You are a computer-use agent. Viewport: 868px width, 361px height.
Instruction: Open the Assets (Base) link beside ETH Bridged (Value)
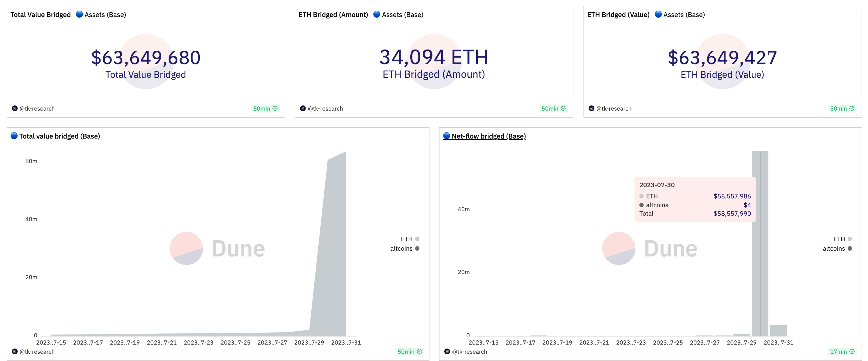(684, 15)
